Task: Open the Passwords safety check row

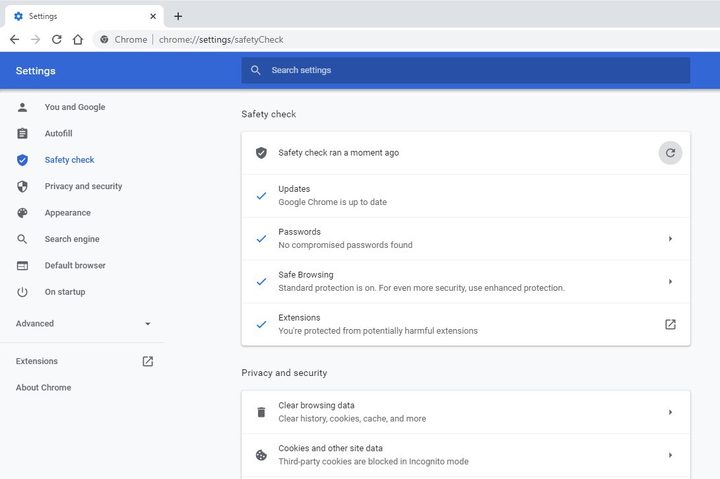Action: (466, 238)
